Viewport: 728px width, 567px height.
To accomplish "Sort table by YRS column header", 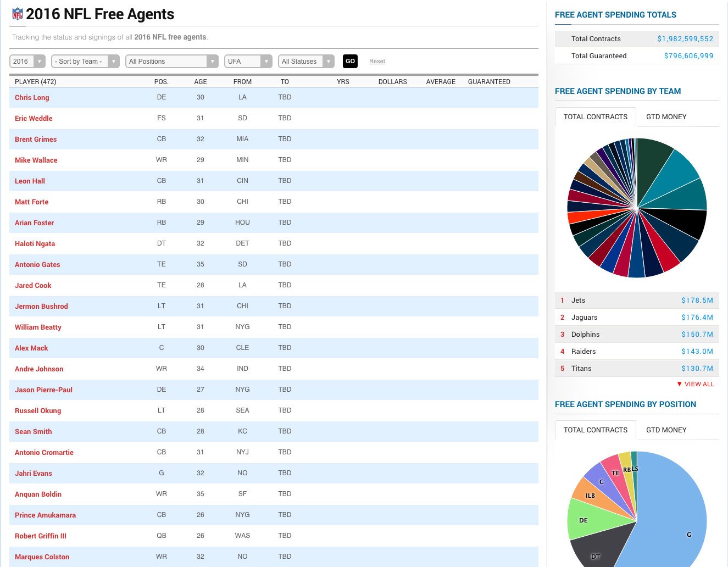I will click(x=343, y=81).
